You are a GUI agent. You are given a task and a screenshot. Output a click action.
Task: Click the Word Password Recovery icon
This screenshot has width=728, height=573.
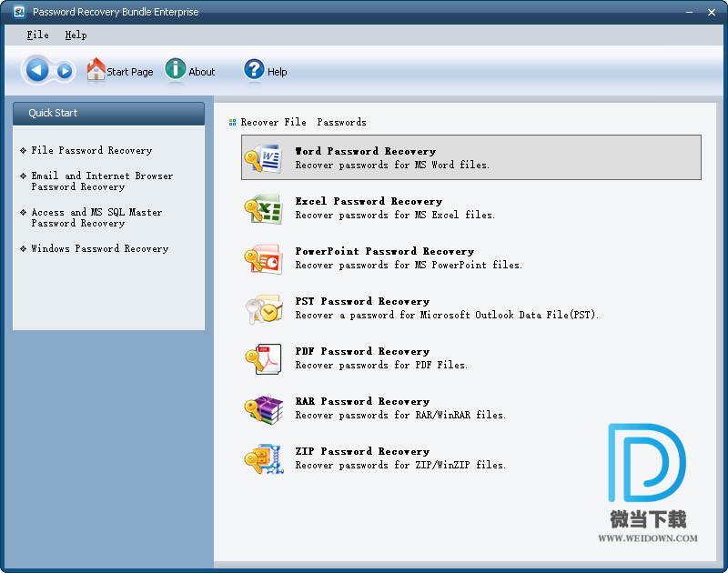tap(263, 158)
